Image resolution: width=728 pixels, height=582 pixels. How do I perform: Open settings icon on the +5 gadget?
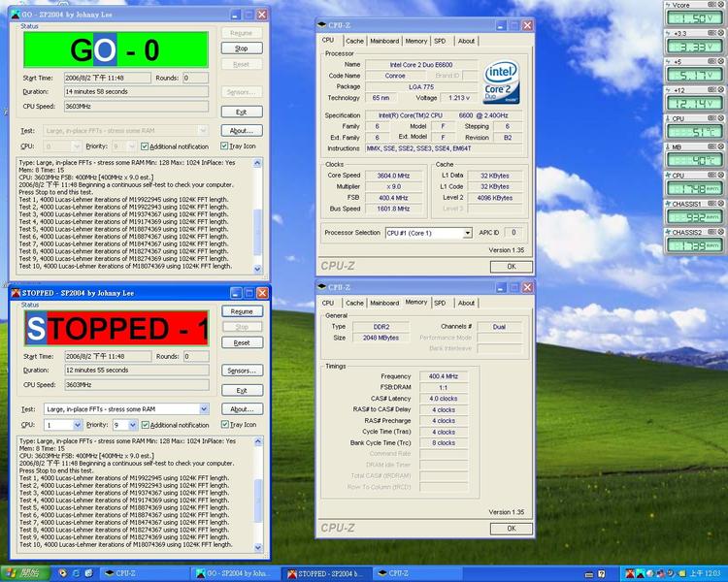tap(711, 61)
